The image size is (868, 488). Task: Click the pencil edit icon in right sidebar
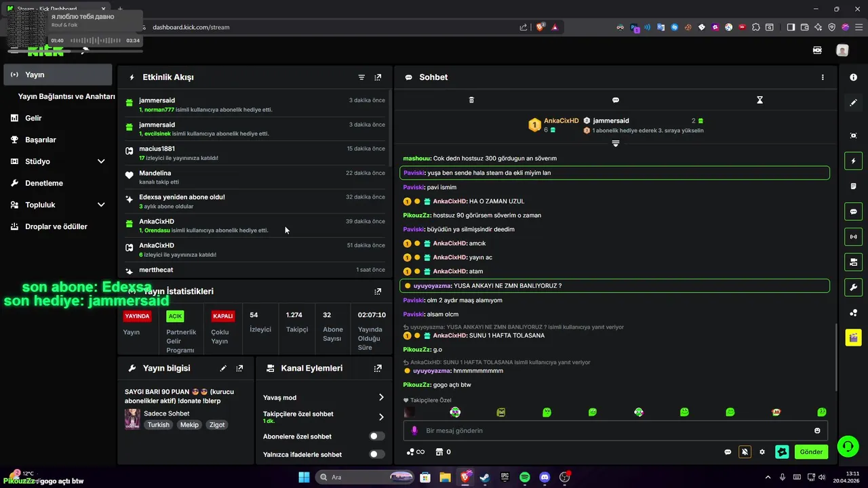(x=853, y=103)
